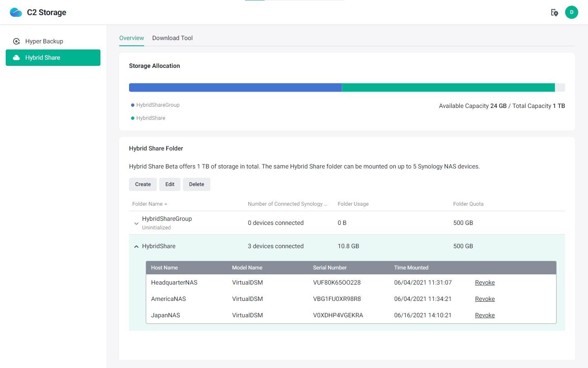
Task: Select the HybridShare folder name text
Action: [159, 246]
